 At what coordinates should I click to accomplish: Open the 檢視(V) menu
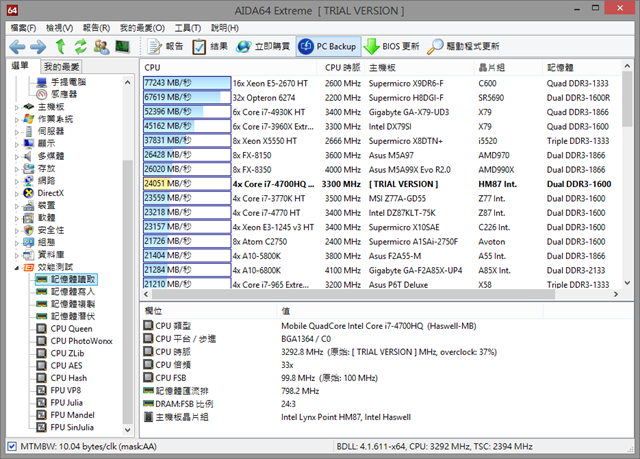[60, 28]
